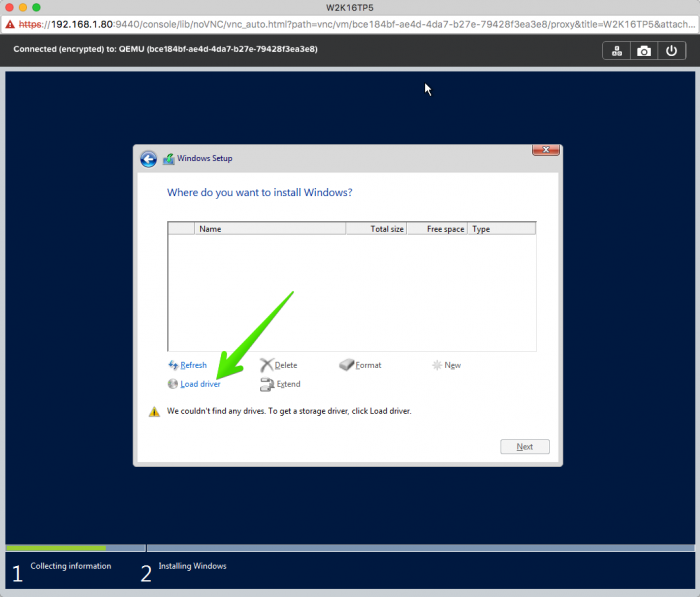Screen dimensions: 700x597
Task: Click the yellow macOS minimize button
Action: point(23,7)
